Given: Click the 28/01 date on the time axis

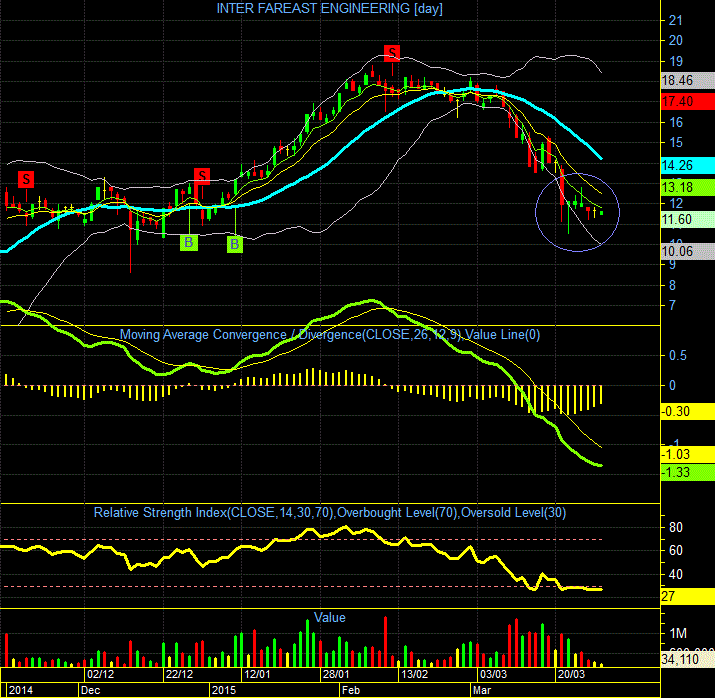Looking at the screenshot, I should tap(336, 674).
